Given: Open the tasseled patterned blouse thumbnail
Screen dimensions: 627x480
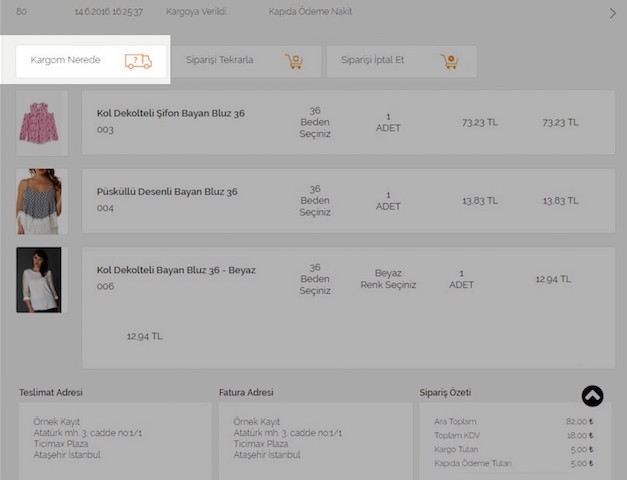Looking at the screenshot, I should click(40, 201).
